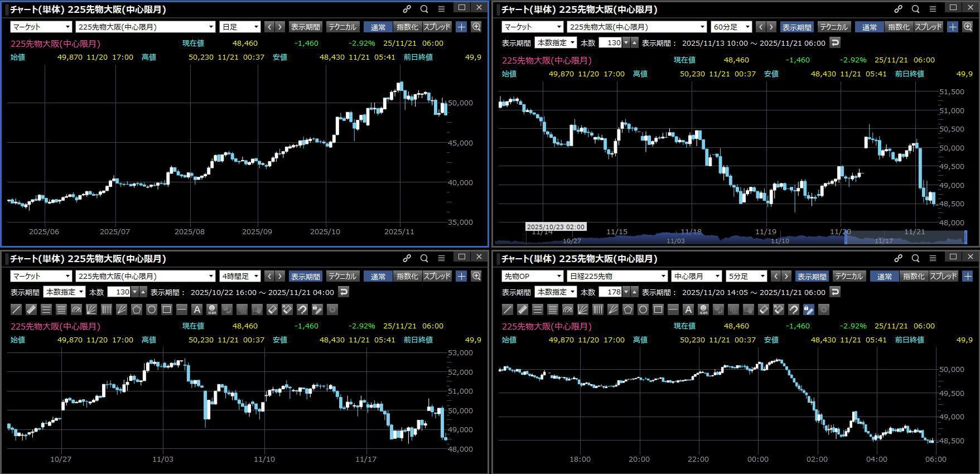980x474 pixels.
Task: Click the link chain icon in 60分足 chart title bar
Action: [x=898, y=9]
